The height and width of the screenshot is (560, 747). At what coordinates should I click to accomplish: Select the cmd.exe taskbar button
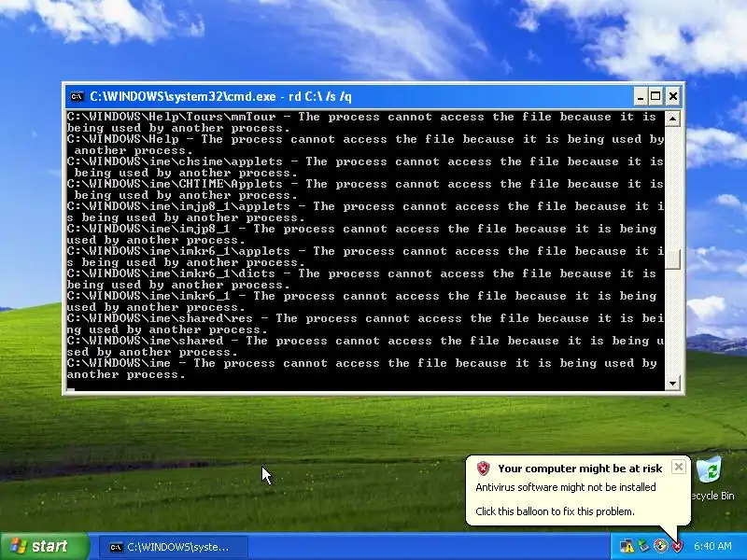coord(174,547)
